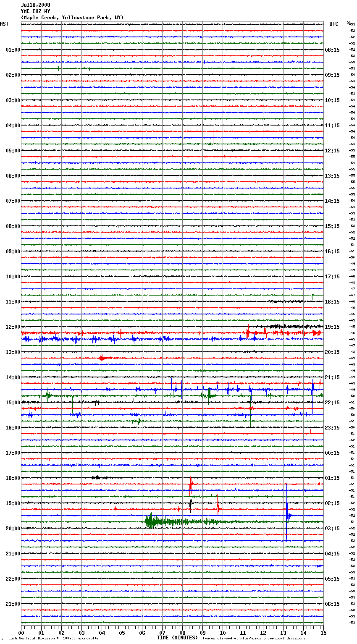Select the 02:00 MST time label
The height and width of the screenshot is (644, 357).
tap(13, 75)
